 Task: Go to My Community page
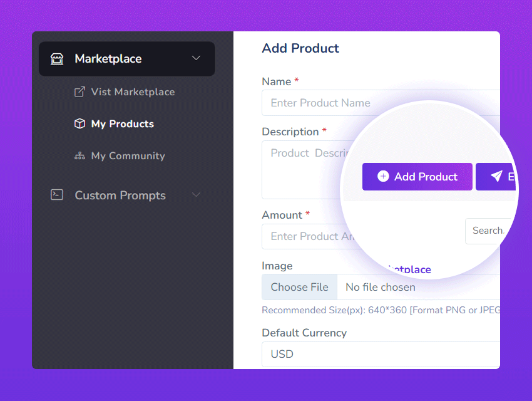(x=128, y=156)
